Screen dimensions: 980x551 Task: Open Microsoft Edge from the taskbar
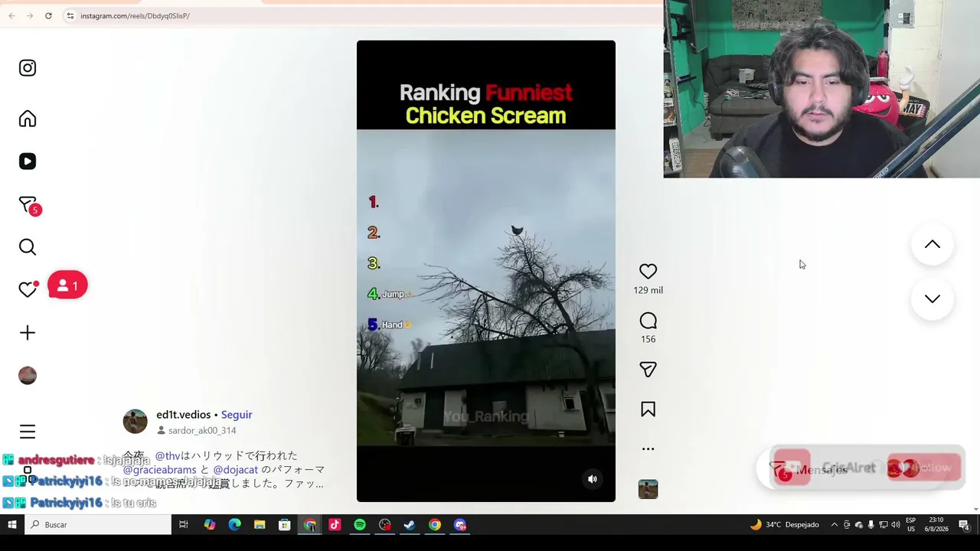(234, 525)
